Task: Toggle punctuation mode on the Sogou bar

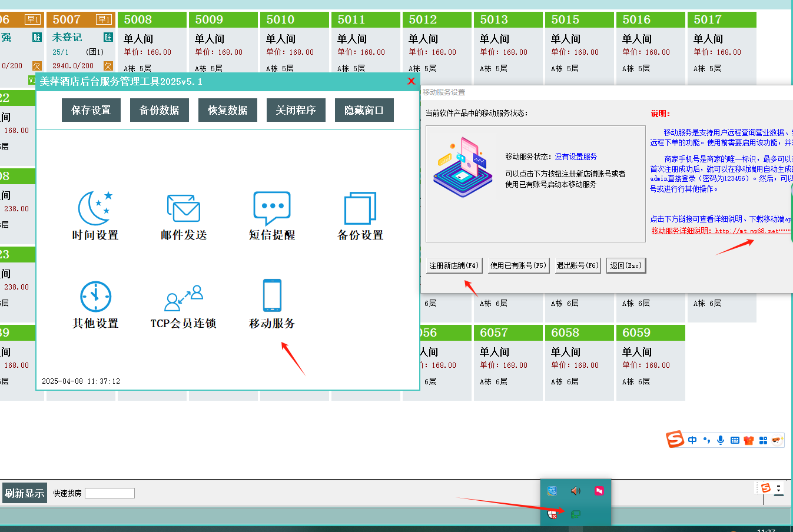Action: tap(706, 440)
